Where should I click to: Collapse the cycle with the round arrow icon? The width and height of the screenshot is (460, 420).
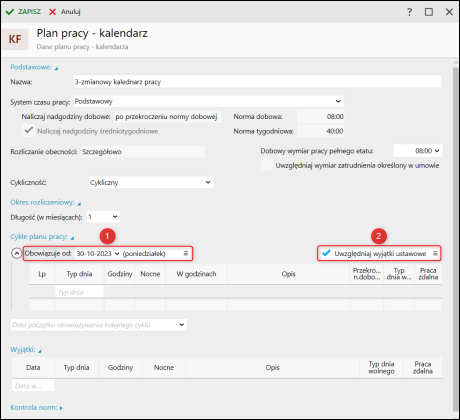(x=16, y=253)
